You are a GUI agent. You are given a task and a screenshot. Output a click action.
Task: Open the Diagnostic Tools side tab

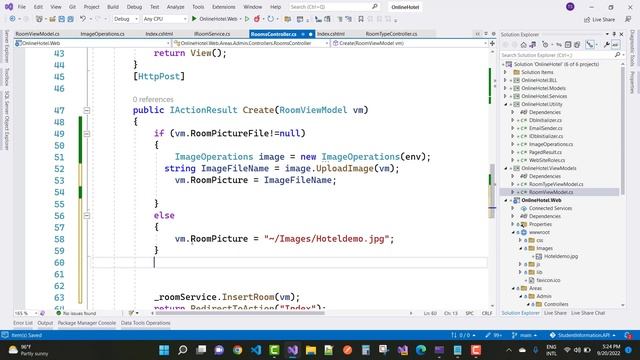tap(632, 48)
